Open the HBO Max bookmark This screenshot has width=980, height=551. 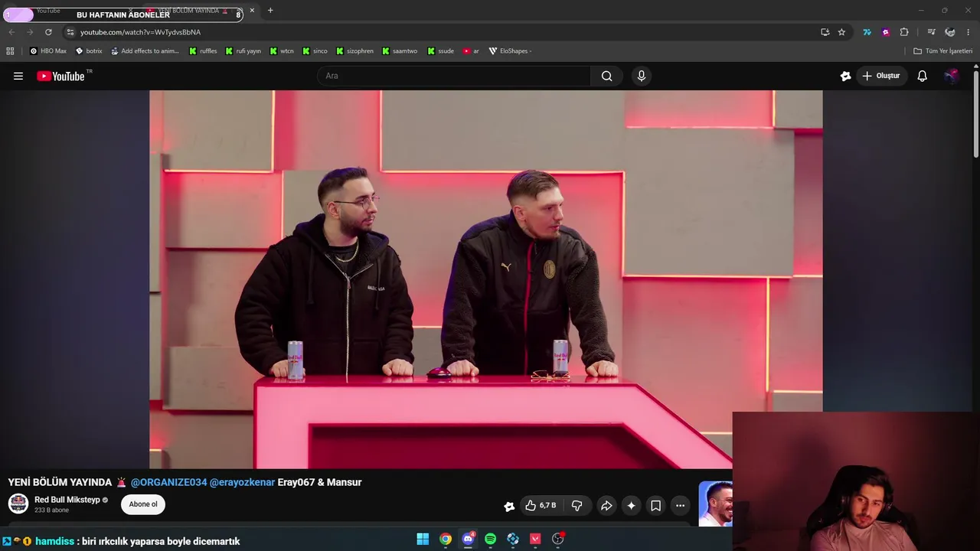(48, 51)
